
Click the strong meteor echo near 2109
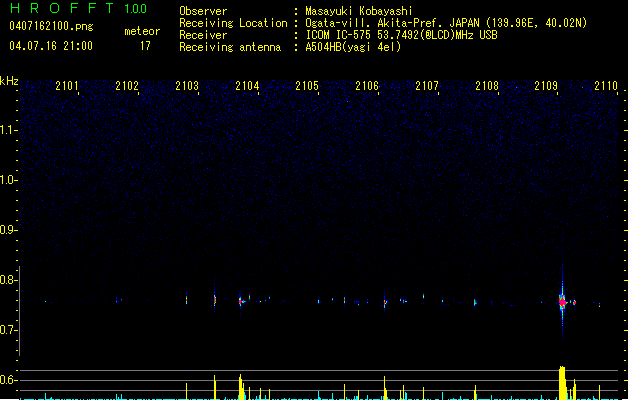pyautogui.click(x=562, y=302)
